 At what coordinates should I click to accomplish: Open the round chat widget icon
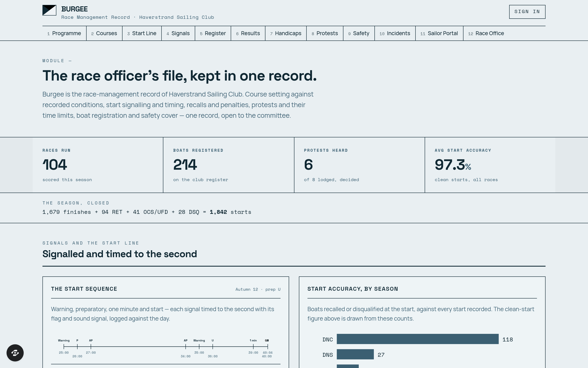point(15,353)
